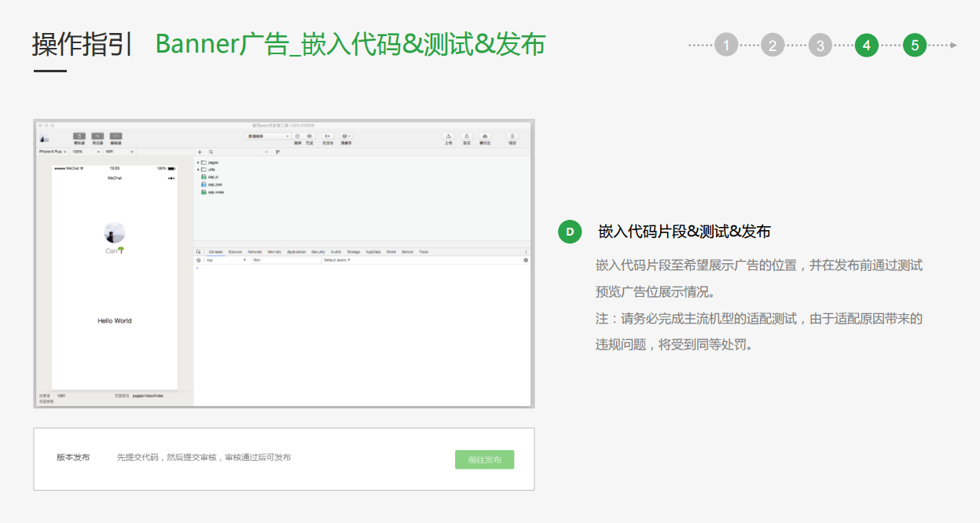This screenshot has width=980, height=523.
Task: Switch to the Memory tab
Action: [274, 252]
